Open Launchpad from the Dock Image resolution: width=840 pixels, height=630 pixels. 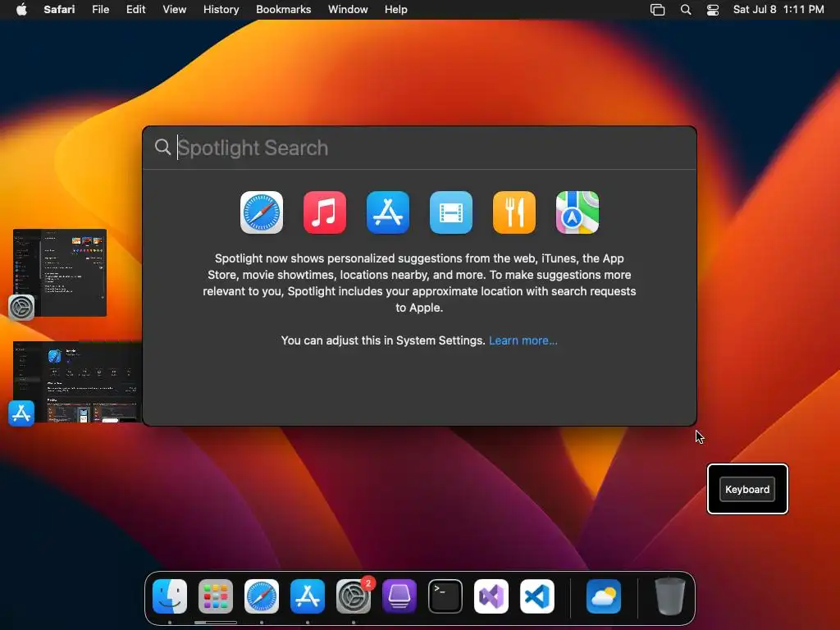point(216,596)
